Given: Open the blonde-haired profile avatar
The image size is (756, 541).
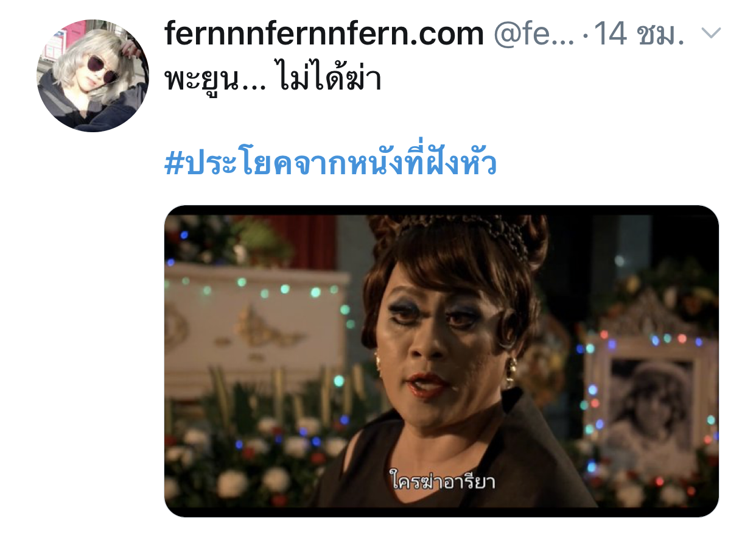Looking at the screenshot, I should 93,76.
